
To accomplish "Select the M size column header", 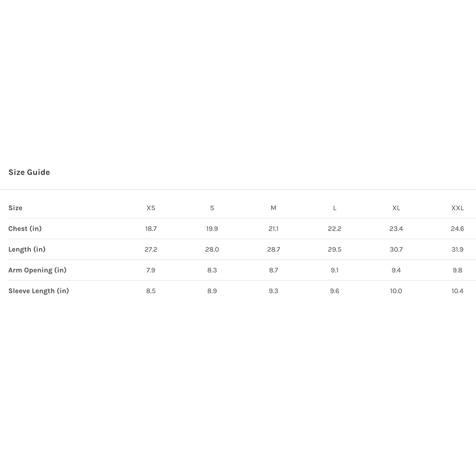I will tap(274, 208).
